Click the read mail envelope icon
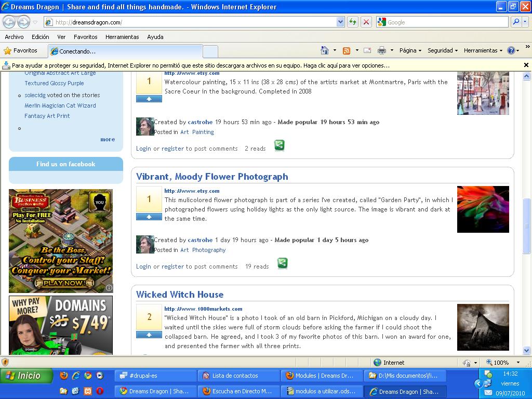 tap(367, 50)
